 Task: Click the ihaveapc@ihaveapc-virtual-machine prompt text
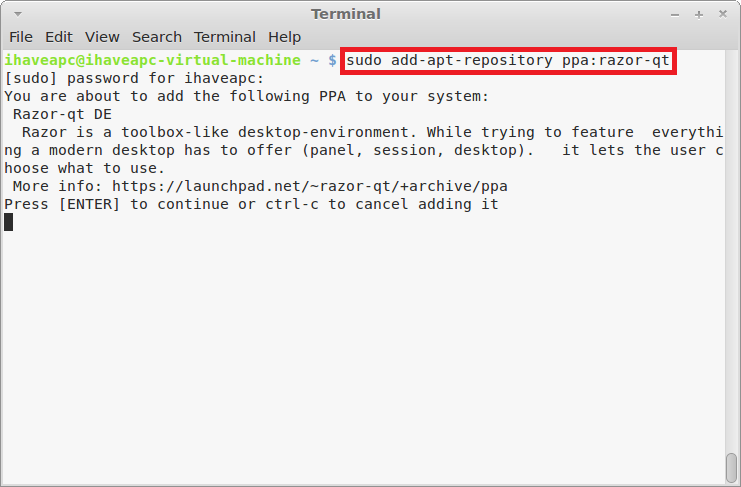(152, 60)
